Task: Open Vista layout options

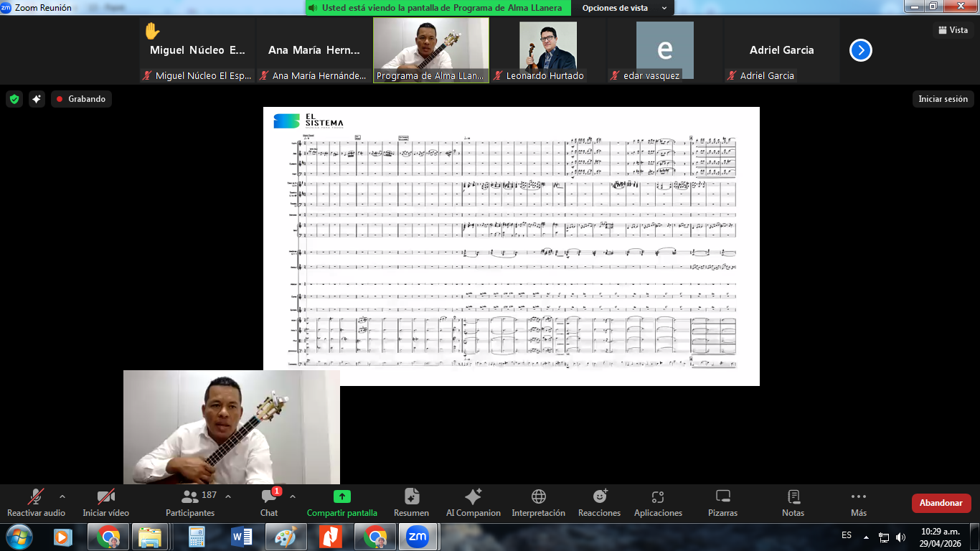Action: [953, 30]
